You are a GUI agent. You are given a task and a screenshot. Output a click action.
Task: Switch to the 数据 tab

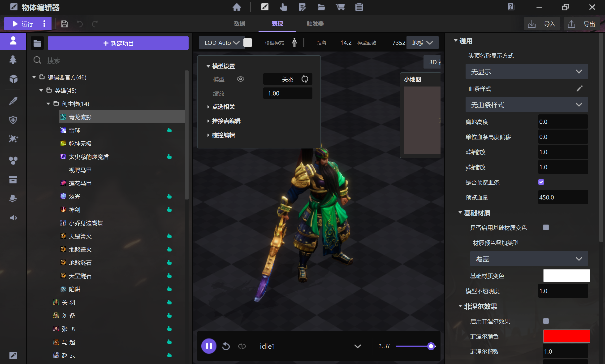239,24
